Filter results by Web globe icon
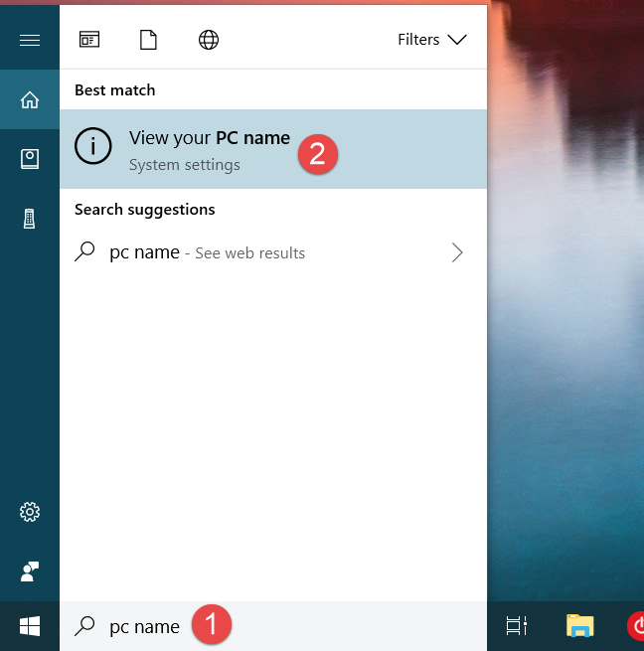The width and height of the screenshot is (644, 651). tap(209, 40)
